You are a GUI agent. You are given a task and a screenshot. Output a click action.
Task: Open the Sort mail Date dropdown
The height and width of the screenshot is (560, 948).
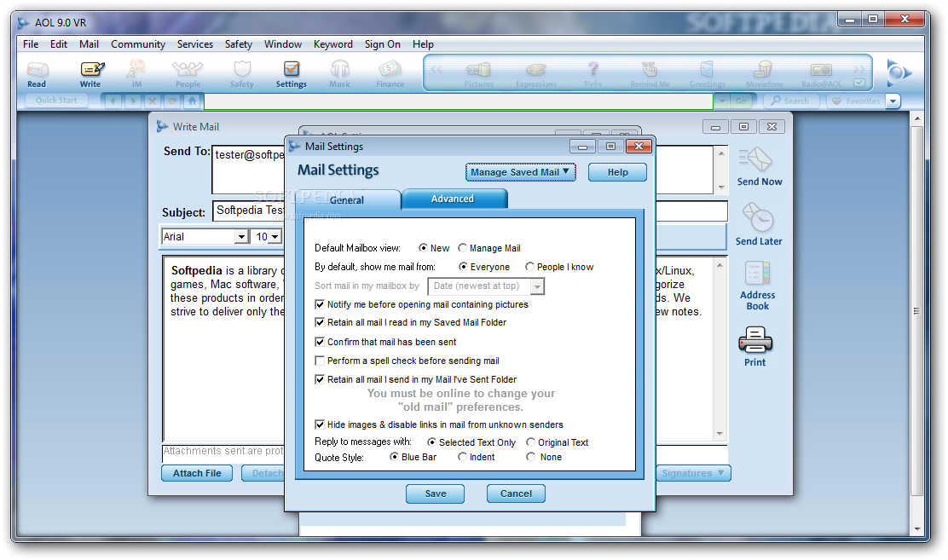coord(537,286)
